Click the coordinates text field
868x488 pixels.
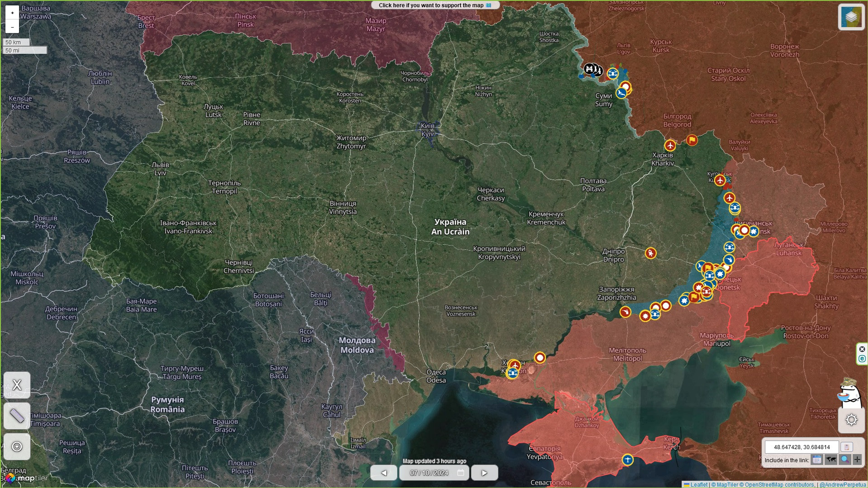[802, 447]
